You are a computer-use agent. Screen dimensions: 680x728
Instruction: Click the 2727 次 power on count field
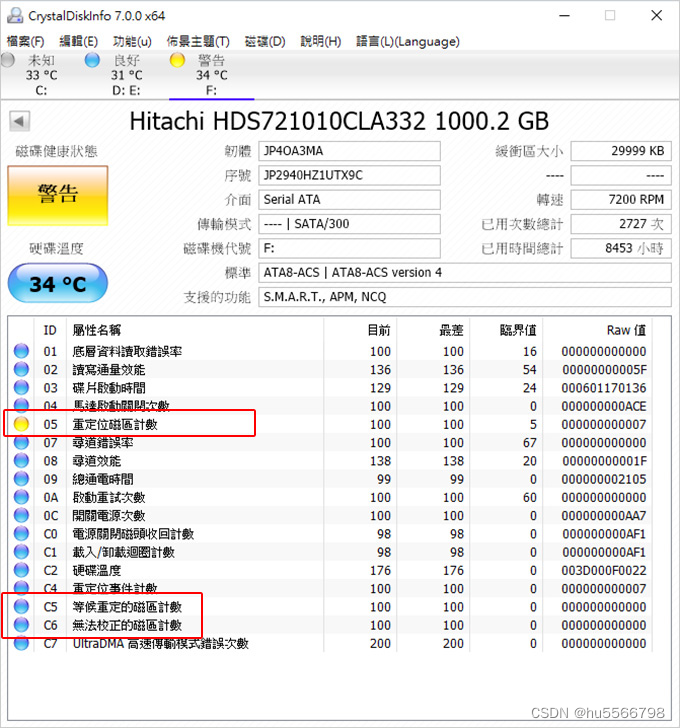click(x=621, y=224)
